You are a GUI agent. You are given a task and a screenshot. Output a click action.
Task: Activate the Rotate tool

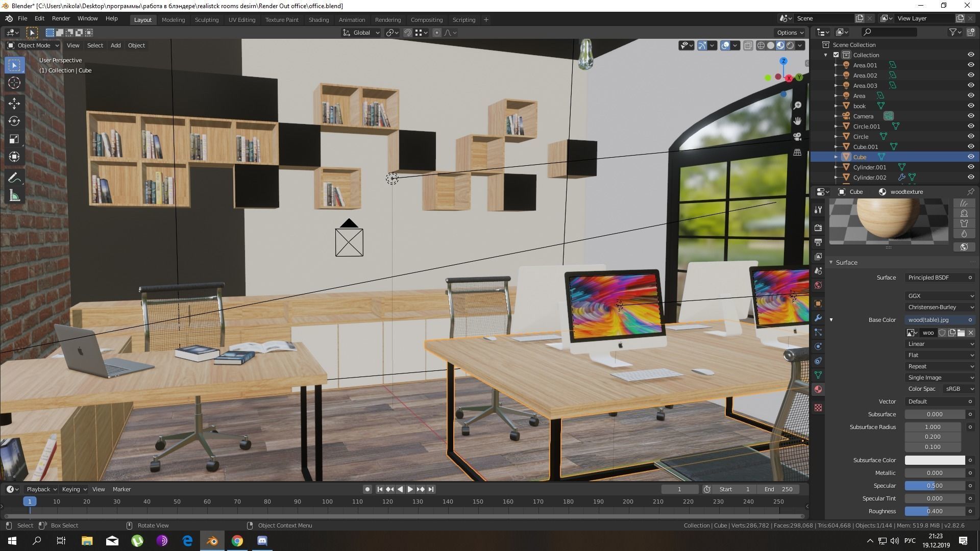14,121
